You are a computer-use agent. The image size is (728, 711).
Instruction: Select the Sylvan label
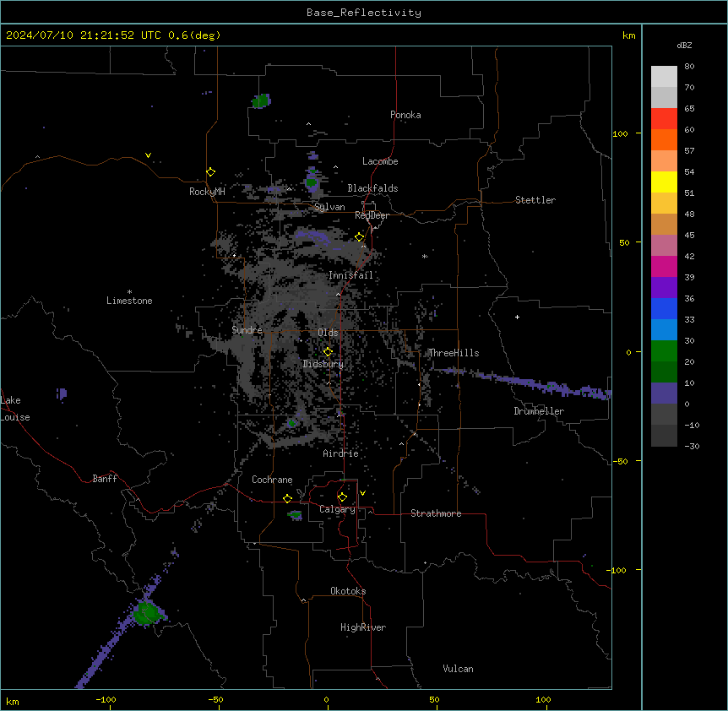[x=329, y=207]
